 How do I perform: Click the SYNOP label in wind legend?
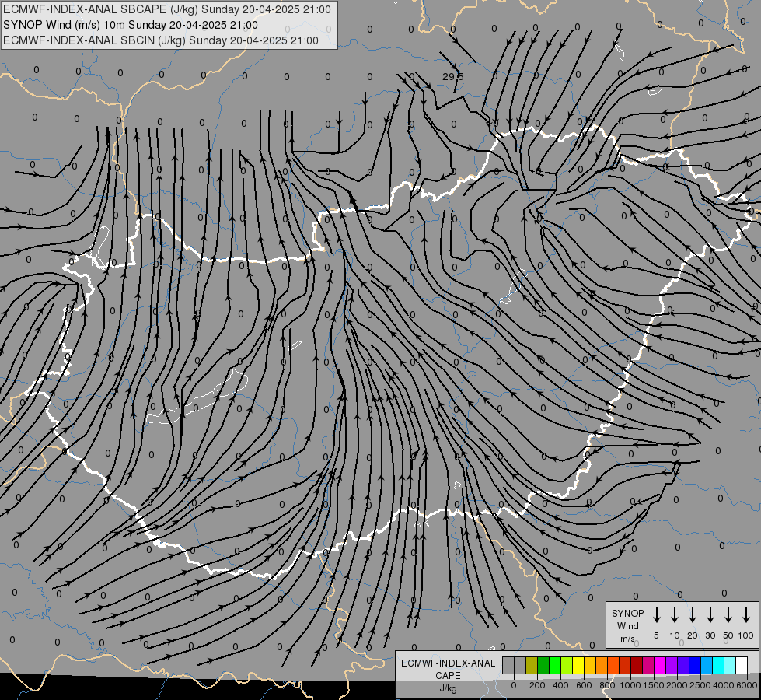[x=627, y=613]
